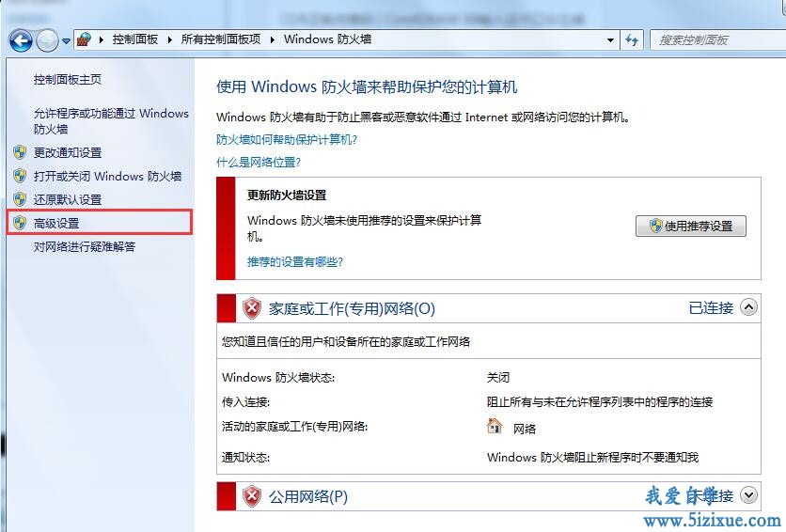
Task: Open 高级设置 in the sidebar
Action: click(56, 224)
